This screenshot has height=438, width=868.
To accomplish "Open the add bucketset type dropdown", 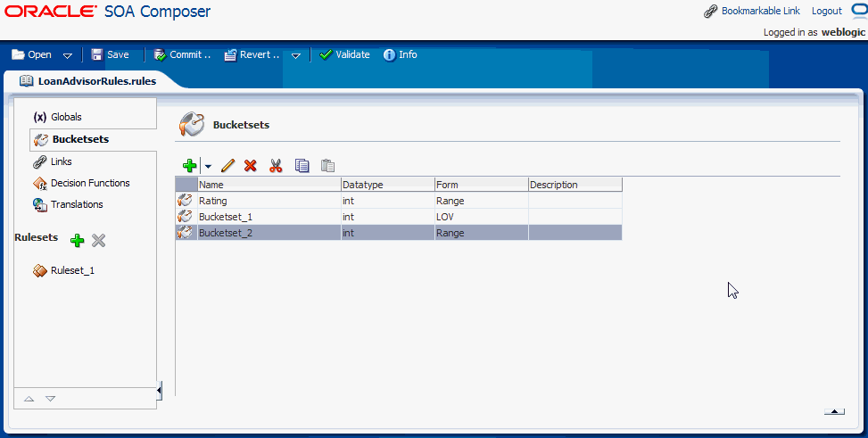I will point(208,166).
